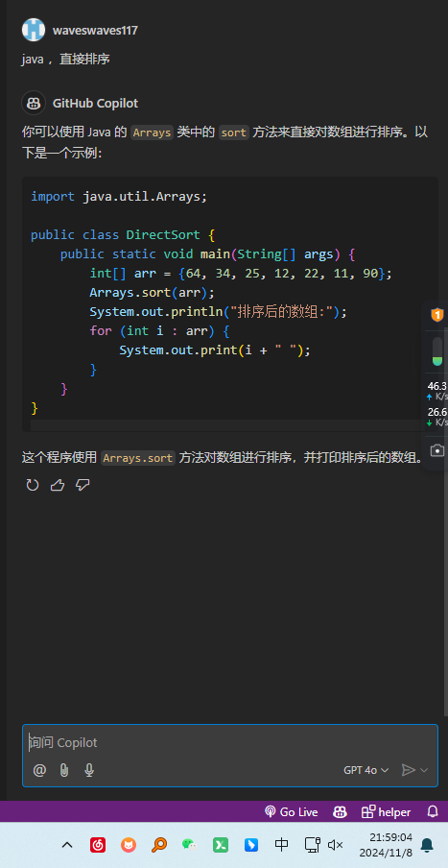Click the Arrays.sort(arr); code line

[x=152, y=292]
